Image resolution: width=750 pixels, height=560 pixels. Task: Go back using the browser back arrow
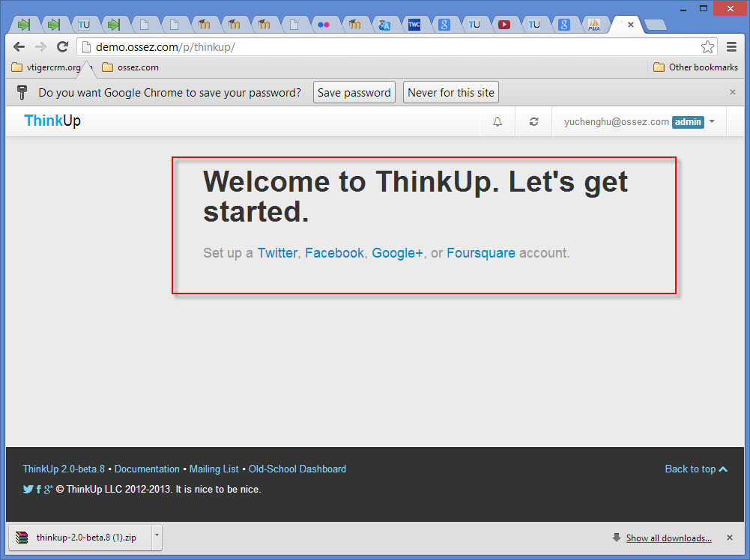19,46
